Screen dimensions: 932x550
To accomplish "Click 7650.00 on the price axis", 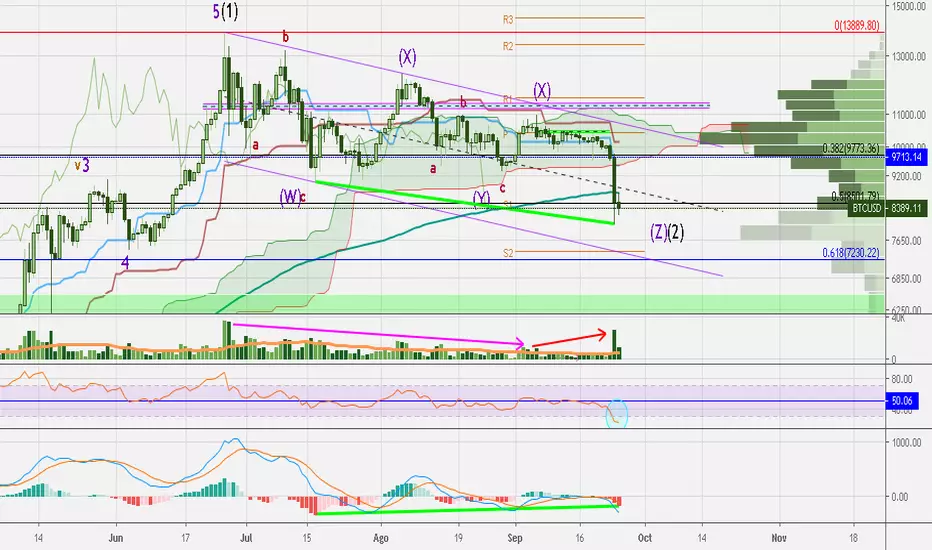I will click(x=908, y=241).
